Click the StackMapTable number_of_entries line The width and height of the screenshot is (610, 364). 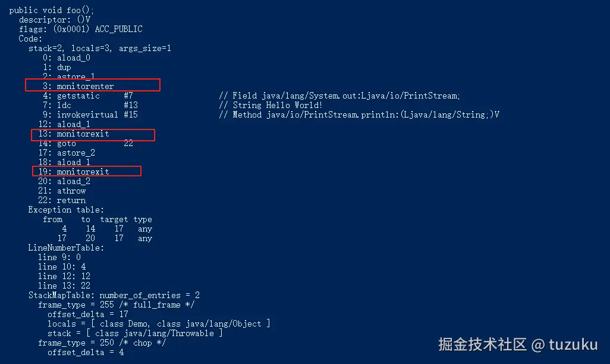click(114, 295)
